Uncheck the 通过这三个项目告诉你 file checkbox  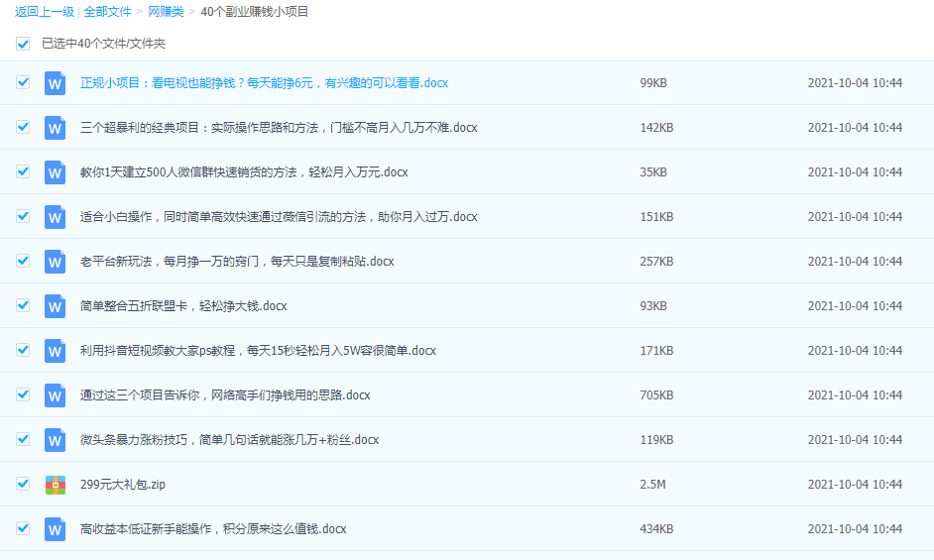(x=23, y=394)
